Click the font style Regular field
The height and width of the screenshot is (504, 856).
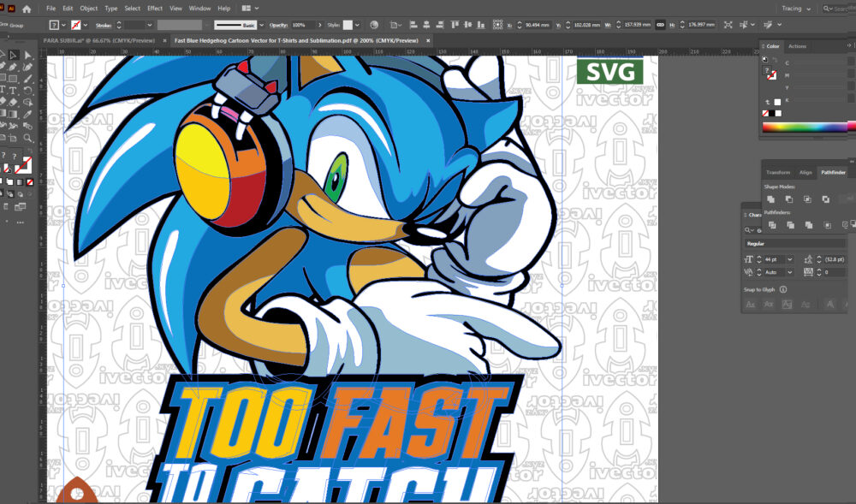tap(795, 244)
